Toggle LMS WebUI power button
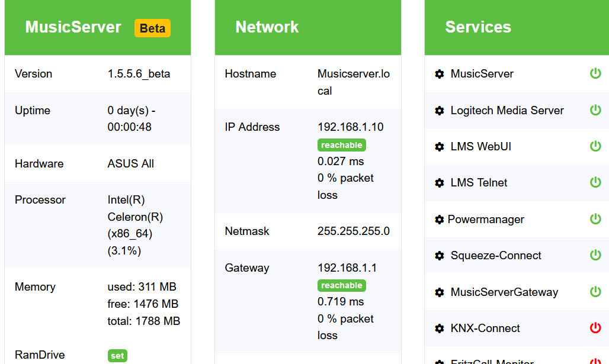 pyautogui.click(x=595, y=146)
